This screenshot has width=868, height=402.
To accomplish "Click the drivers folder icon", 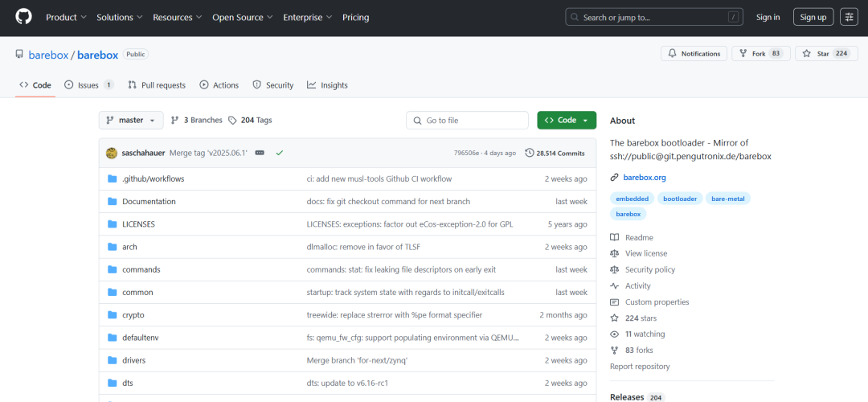I will pos(113,360).
